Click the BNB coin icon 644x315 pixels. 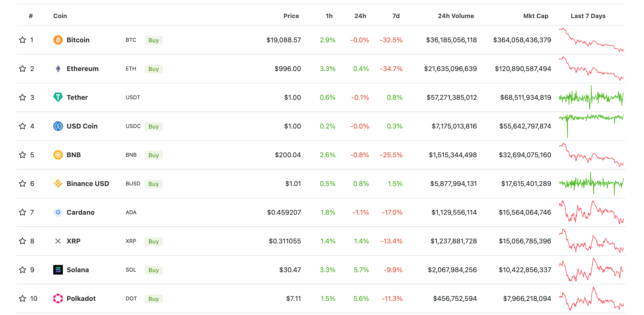point(58,155)
